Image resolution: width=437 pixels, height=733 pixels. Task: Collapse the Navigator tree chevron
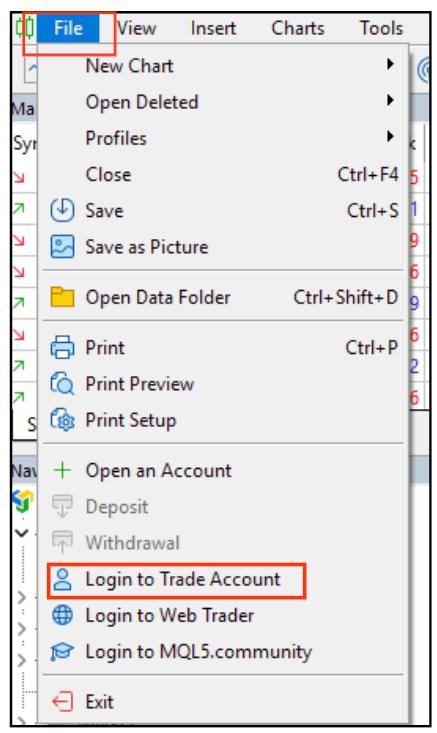click(x=22, y=532)
